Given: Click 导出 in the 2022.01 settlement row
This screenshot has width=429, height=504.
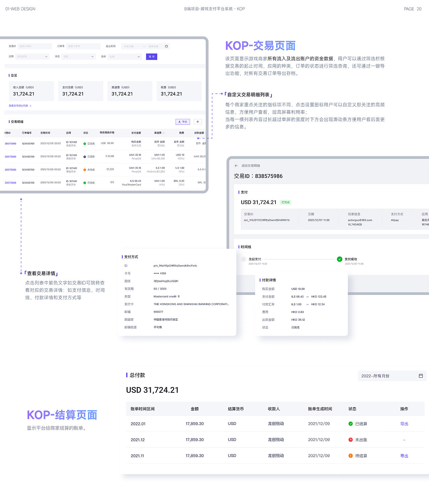Looking at the screenshot, I should (404, 424).
